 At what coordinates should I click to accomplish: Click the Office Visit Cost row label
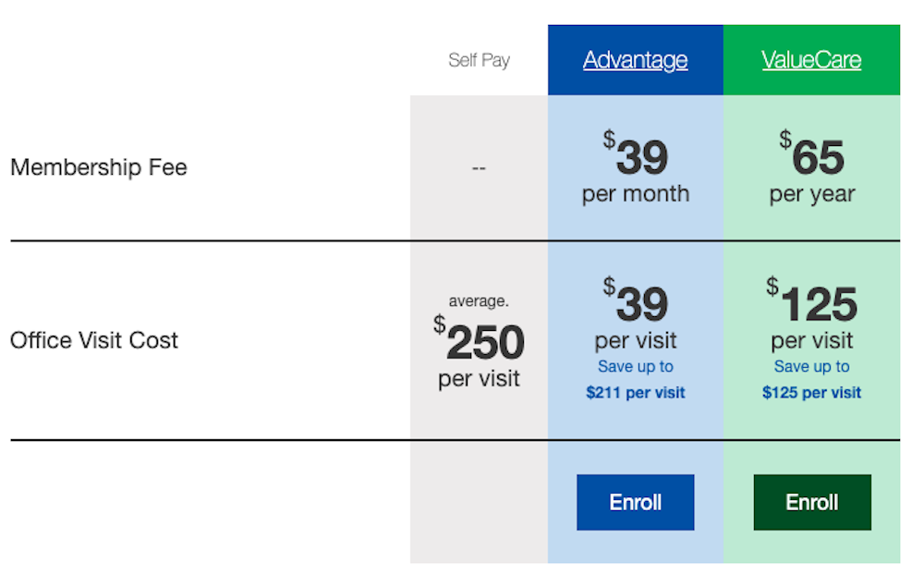pos(94,340)
